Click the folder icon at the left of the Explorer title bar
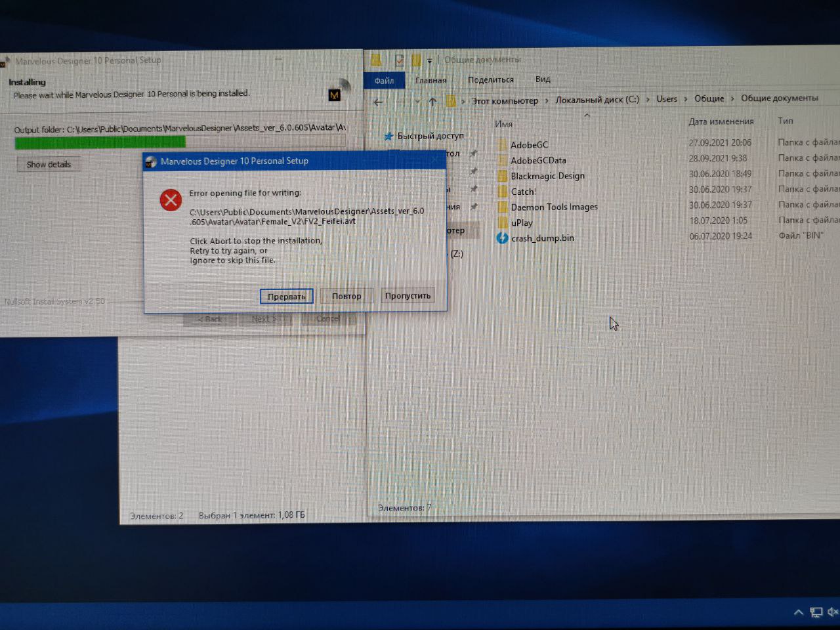 click(376, 60)
